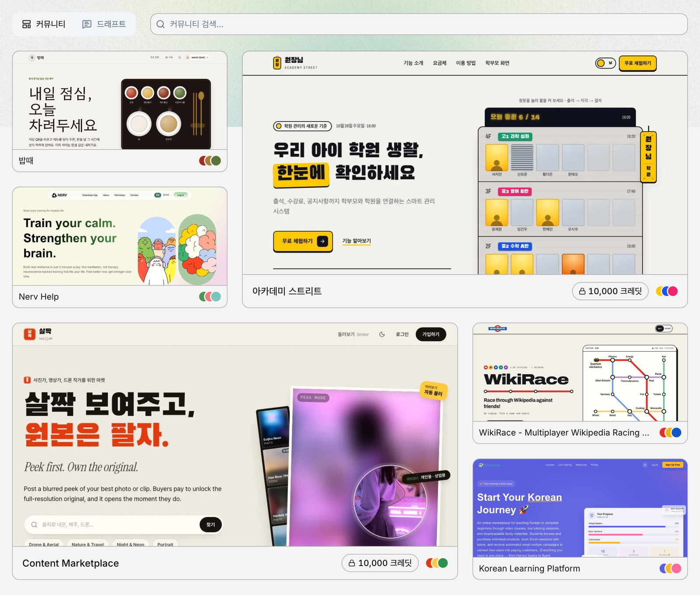
Task: Click the moon icon in the 밥때 preview header
Action: [x=180, y=57]
